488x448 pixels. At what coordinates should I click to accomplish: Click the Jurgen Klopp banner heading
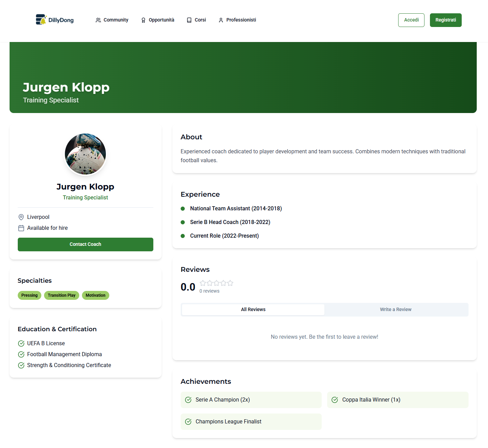(66, 87)
